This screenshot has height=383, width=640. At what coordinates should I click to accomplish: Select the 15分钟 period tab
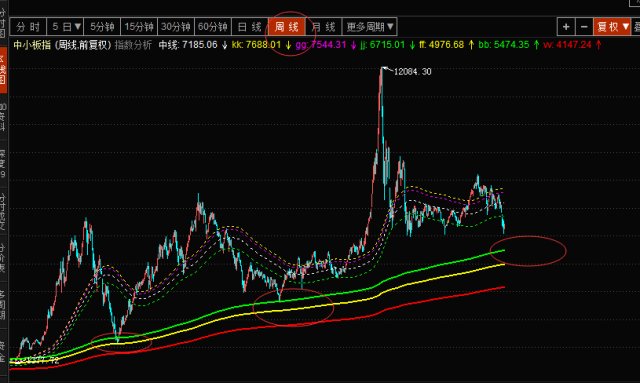(x=139, y=27)
